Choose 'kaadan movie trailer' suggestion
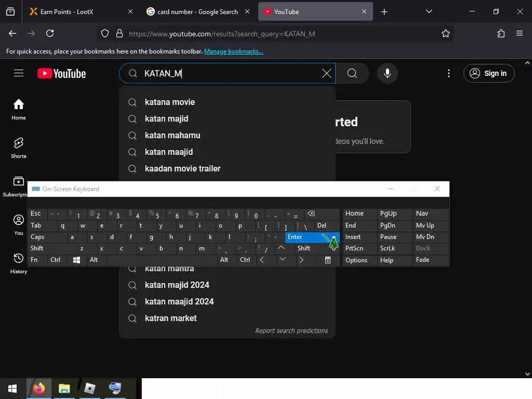 tap(227, 169)
